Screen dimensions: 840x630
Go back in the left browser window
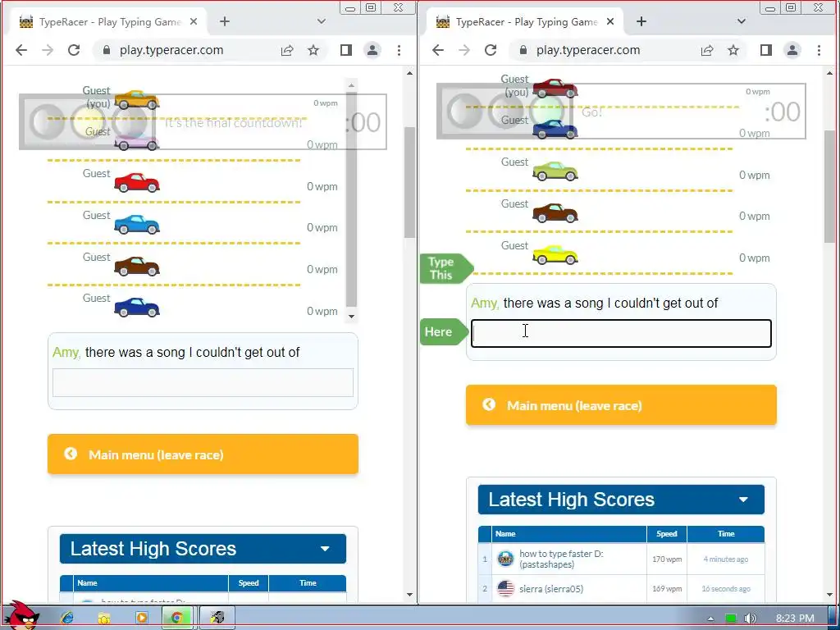(21, 50)
